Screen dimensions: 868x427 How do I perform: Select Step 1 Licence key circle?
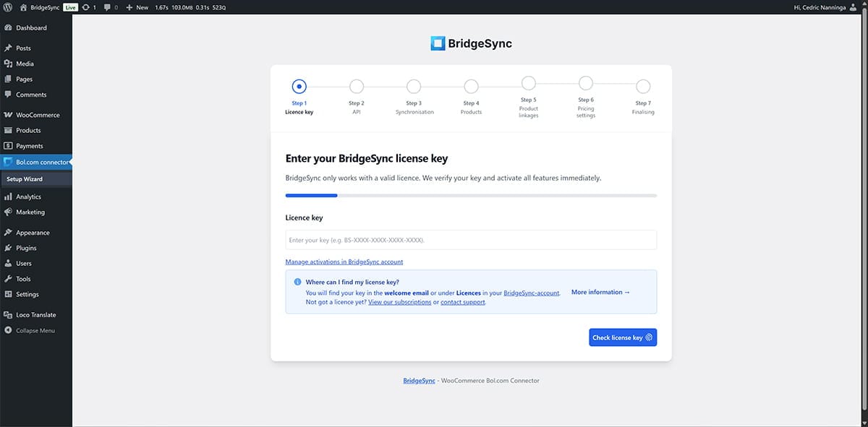tap(299, 86)
